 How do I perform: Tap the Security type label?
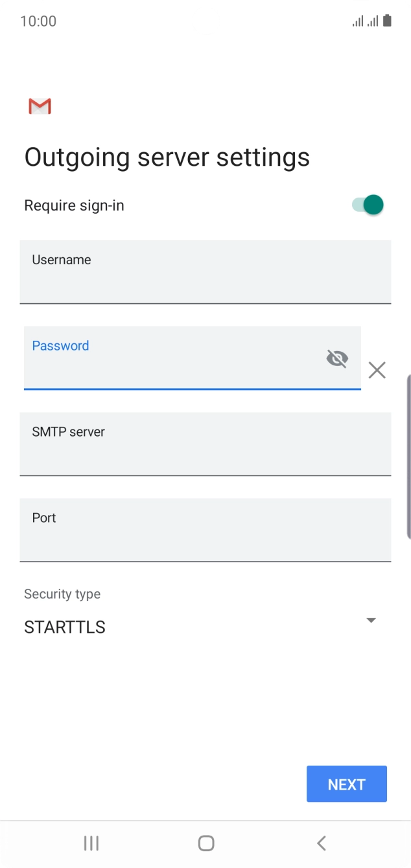tap(62, 594)
